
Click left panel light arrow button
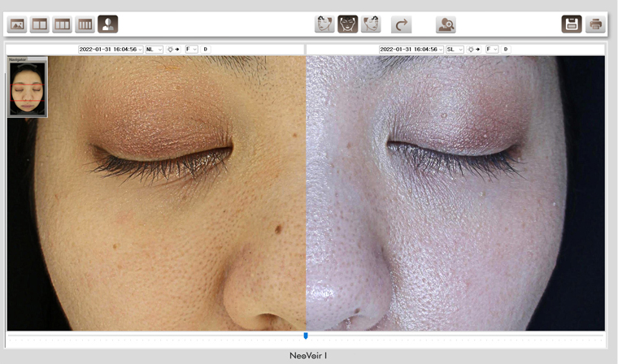tap(173, 50)
